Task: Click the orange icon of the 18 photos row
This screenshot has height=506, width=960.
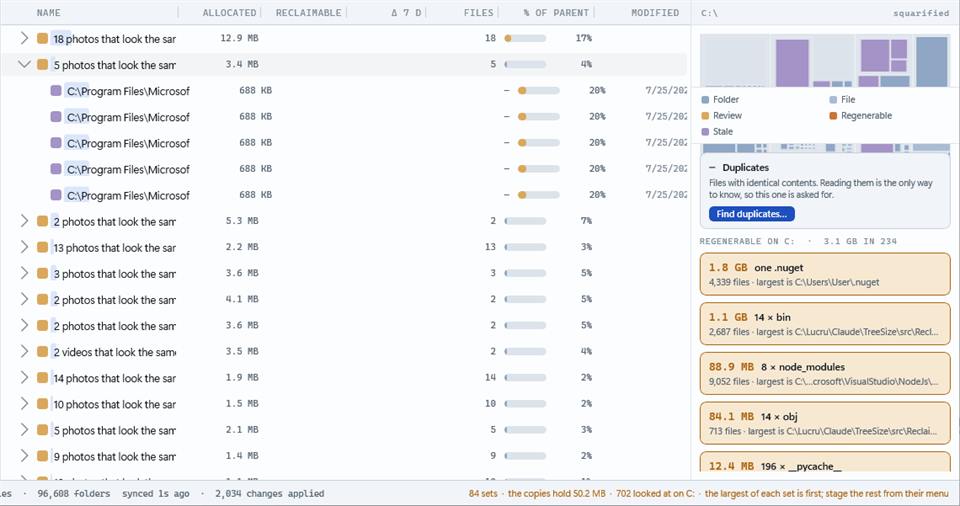Action: (x=42, y=39)
